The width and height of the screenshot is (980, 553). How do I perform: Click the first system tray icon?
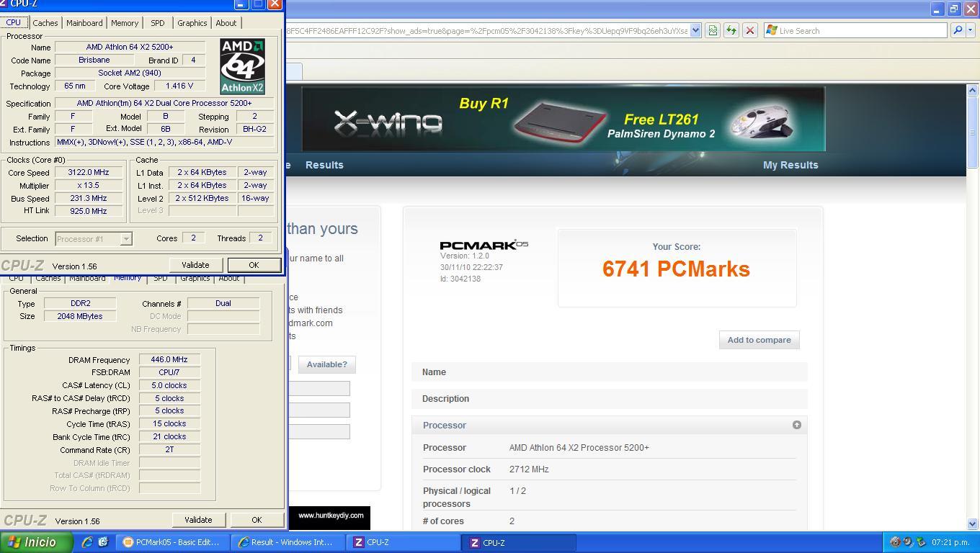coord(895,542)
